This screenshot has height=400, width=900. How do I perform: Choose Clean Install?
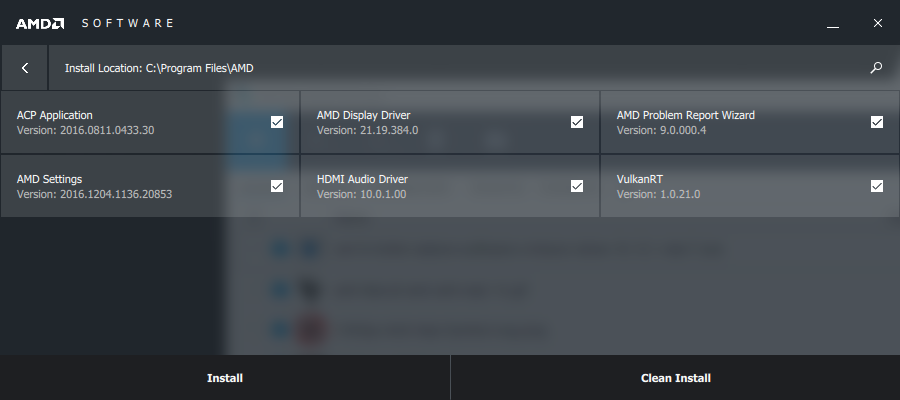(676, 378)
